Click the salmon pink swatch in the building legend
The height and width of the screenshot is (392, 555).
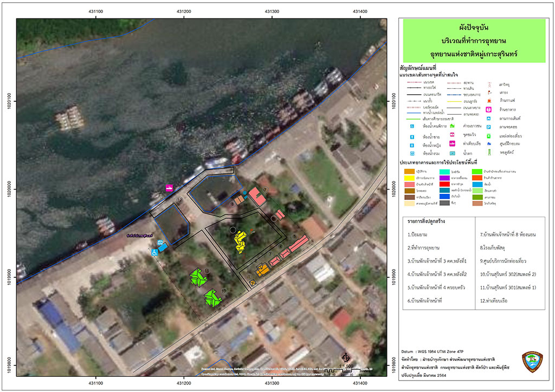click(x=409, y=184)
